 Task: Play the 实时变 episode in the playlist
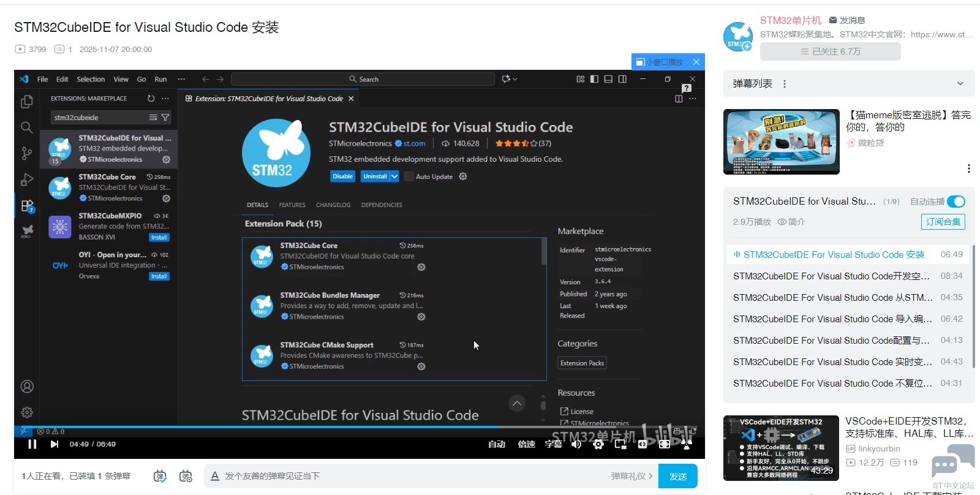[848, 362]
